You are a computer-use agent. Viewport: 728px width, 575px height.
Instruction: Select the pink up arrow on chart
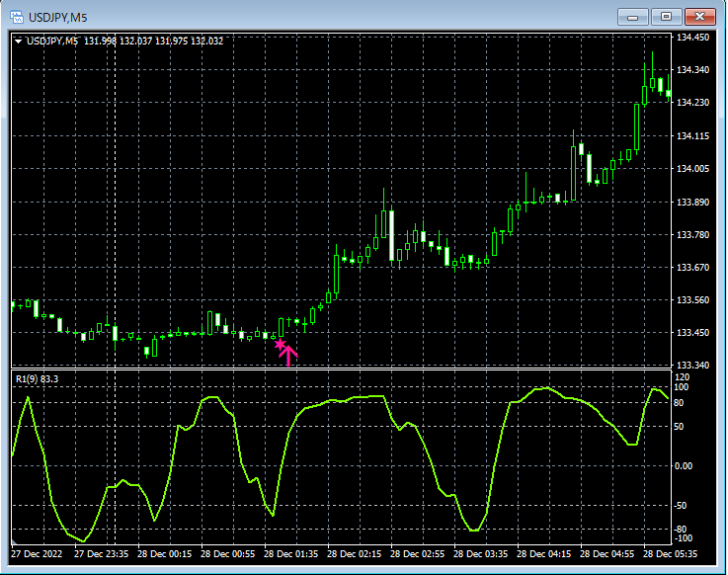coord(288,354)
